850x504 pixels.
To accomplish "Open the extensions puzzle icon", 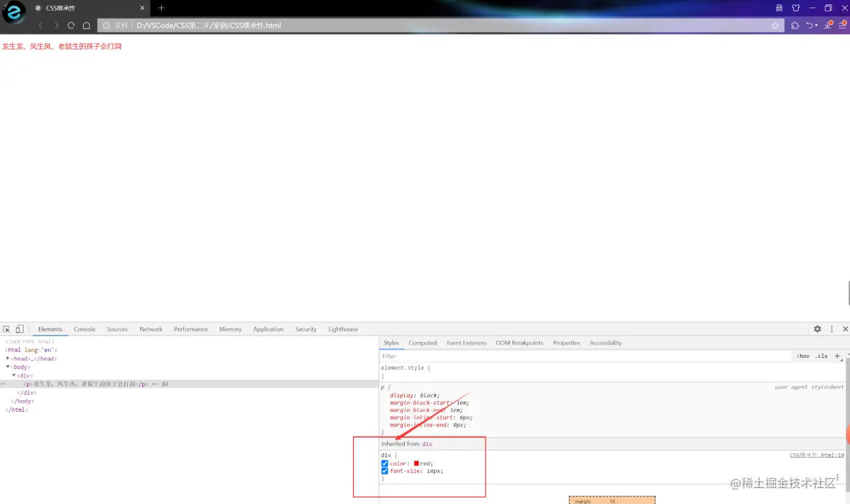I will [x=795, y=25].
